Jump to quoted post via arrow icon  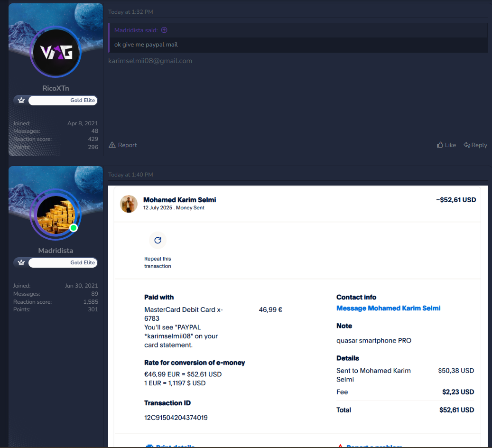point(164,30)
